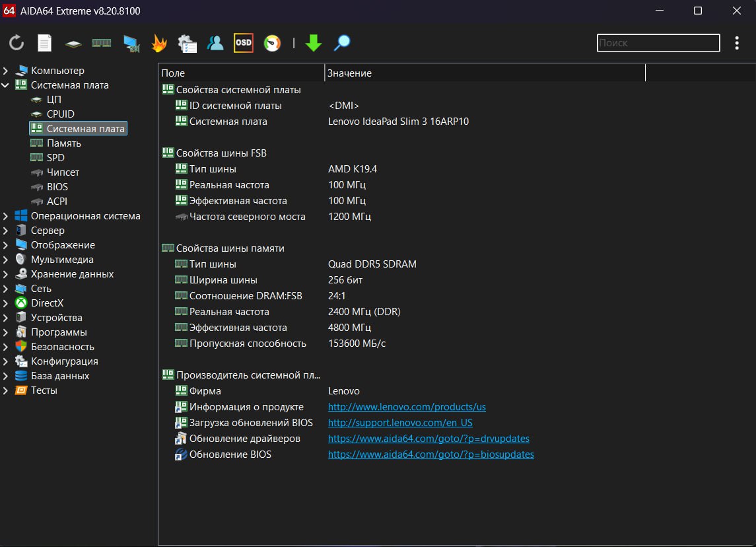Open the aida64 drvupdates driver link
This screenshot has width=756, height=547.
(x=429, y=439)
